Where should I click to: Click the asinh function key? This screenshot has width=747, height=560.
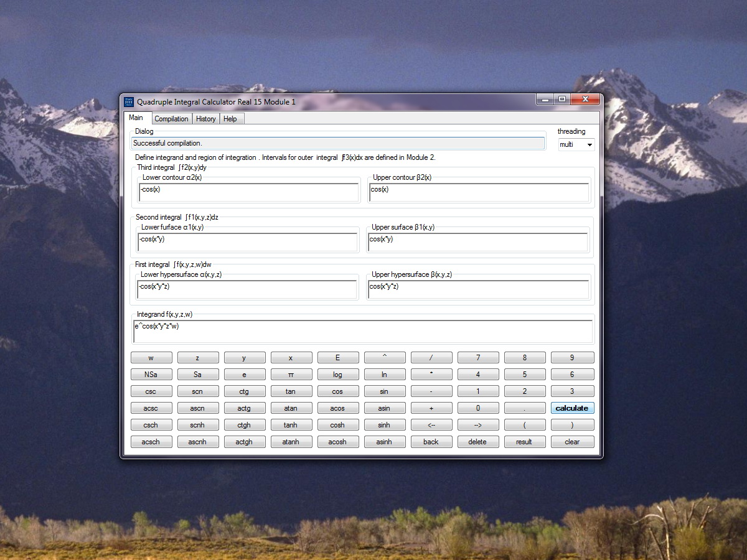pos(385,442)
